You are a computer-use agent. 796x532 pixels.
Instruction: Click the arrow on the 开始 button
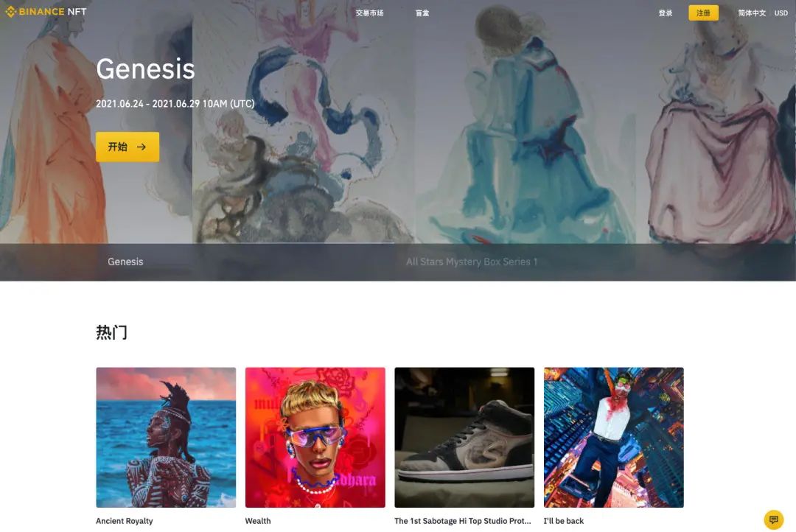(142, 147)
